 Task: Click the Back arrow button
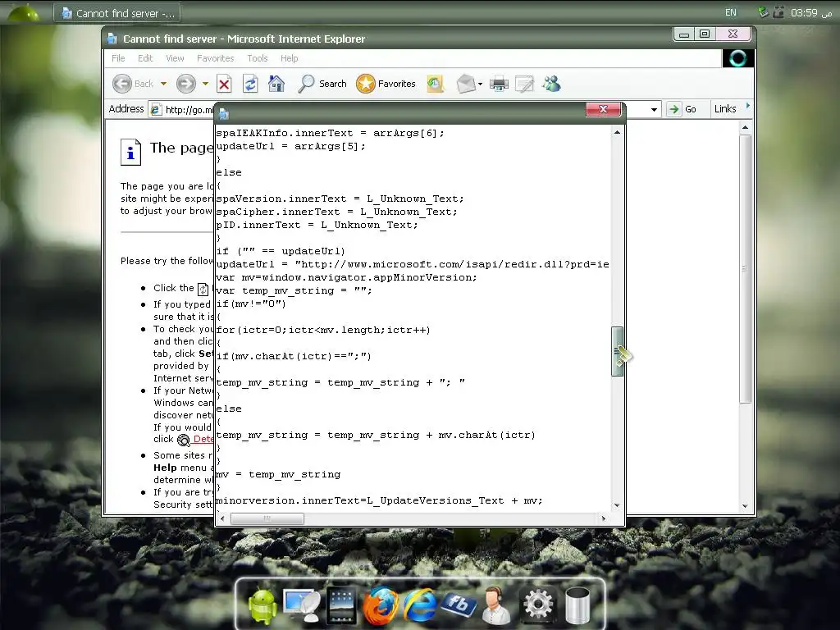(122, 84)
